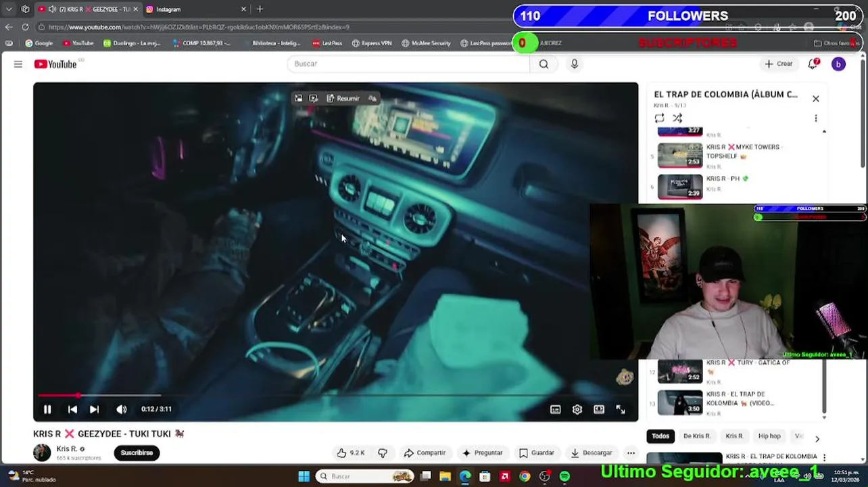
Task: Open a new browser tab
Action: click(260, 9)
